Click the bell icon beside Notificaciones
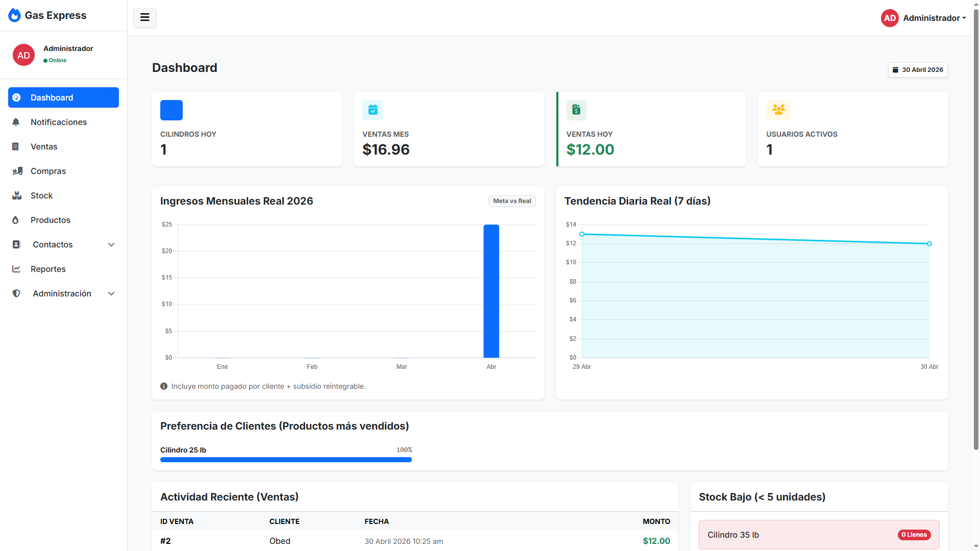Screen dimensions: 980x551 pos(16,122)
